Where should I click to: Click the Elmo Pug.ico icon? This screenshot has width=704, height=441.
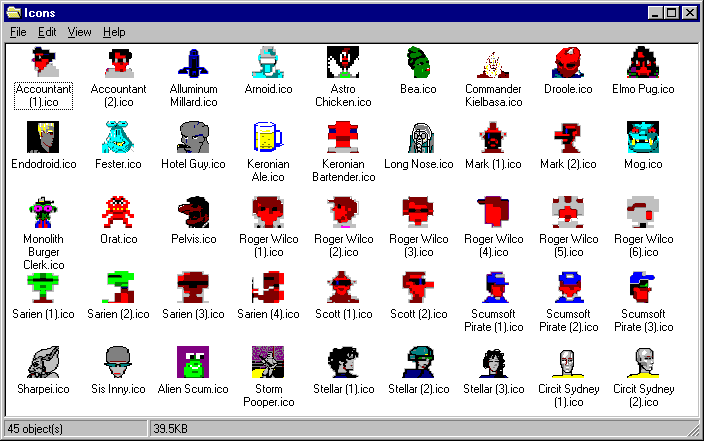pos(643,62)
